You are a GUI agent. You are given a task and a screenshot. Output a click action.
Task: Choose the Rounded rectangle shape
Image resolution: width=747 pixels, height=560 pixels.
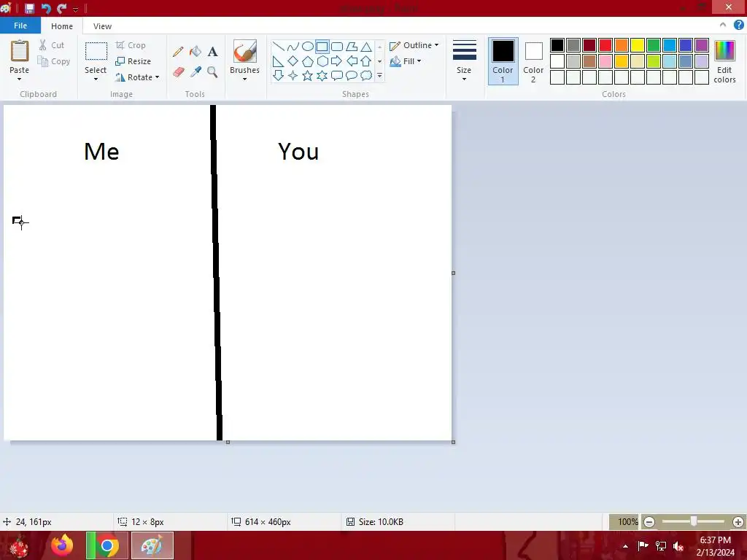[x=337, y=46]
